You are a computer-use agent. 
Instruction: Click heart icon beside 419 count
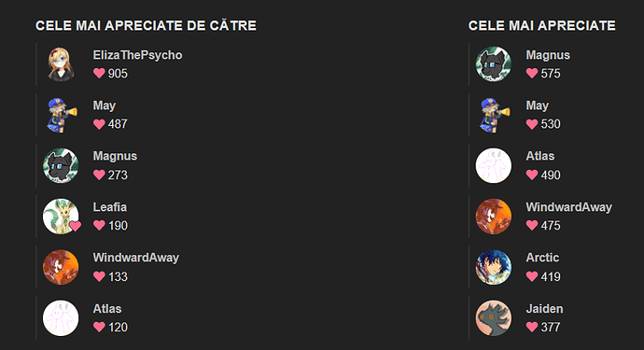point(532,276)
